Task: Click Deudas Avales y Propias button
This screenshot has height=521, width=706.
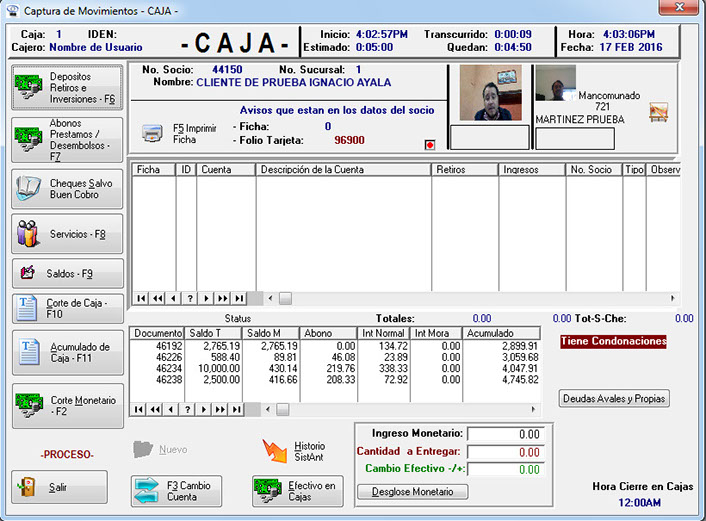Action: [613, 399]
